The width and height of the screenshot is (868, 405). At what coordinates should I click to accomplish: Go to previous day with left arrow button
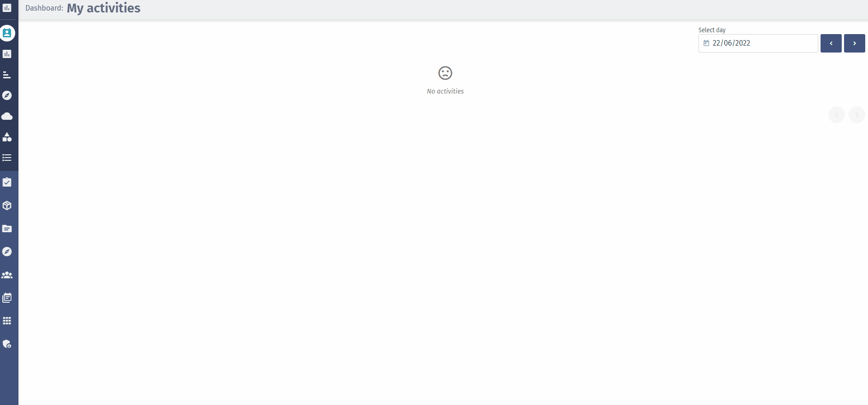(x=831, y=43)
